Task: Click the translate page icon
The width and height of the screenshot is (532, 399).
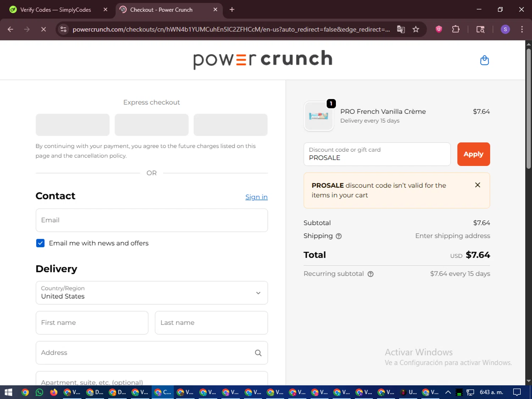Action: click(401, 29)
